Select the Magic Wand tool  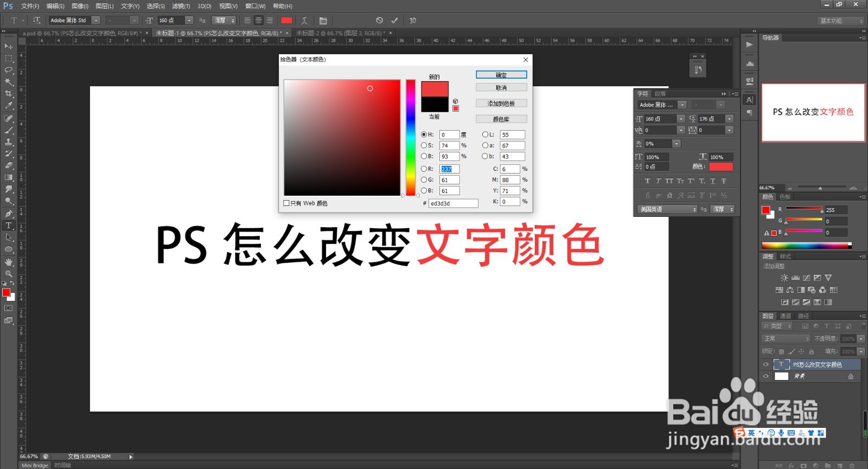coord(8,82)
